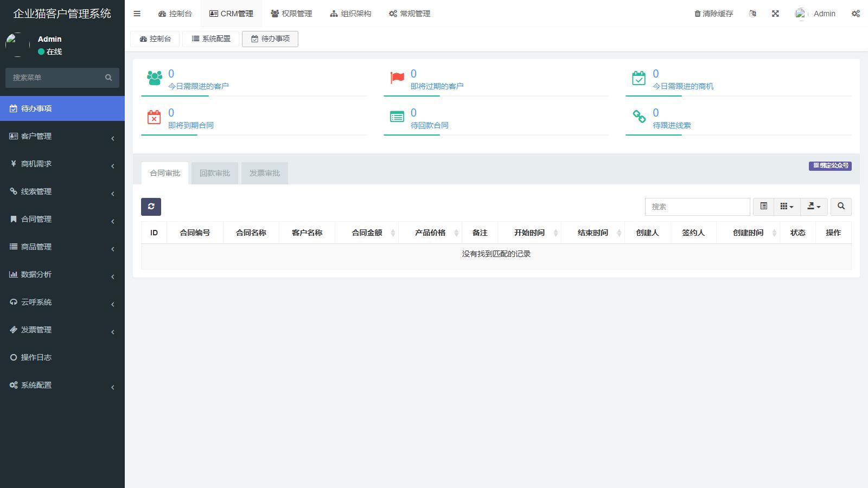Click the 今日需跟进的客户 people icon
The image size is (868, 488).
[x=155, y=78]
